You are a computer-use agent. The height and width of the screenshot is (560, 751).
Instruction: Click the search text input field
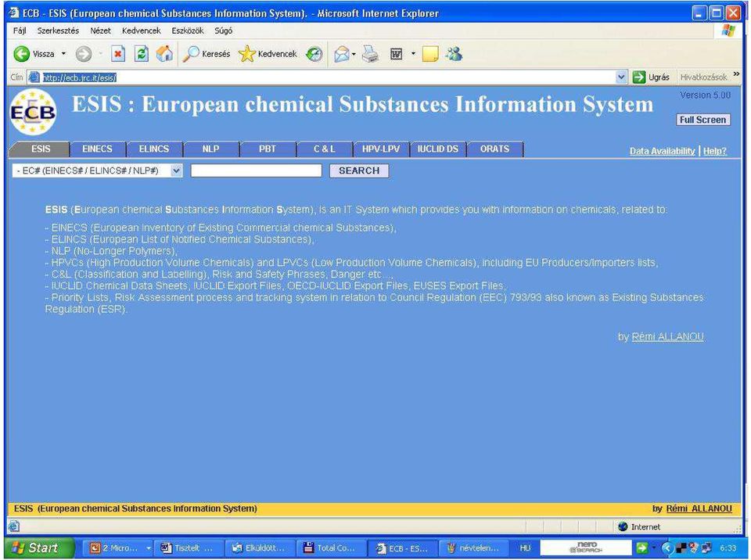(257, 171)
